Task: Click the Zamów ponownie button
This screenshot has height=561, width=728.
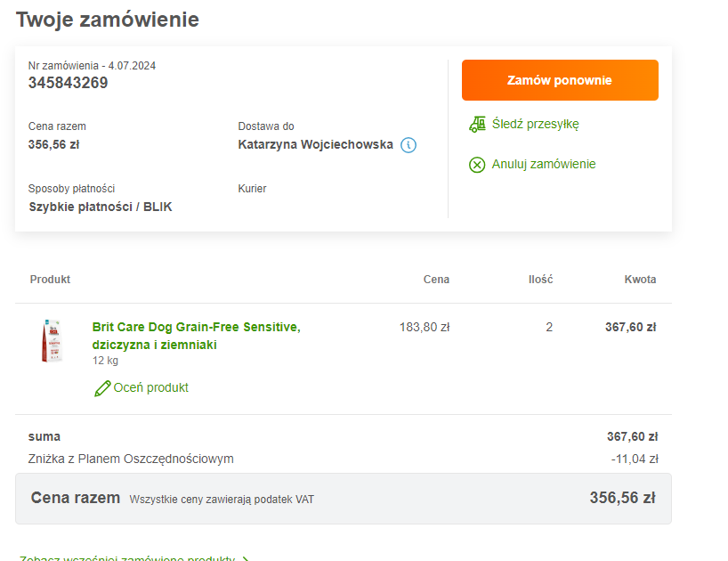Action: pyautogui.click(x=560, y=80)
